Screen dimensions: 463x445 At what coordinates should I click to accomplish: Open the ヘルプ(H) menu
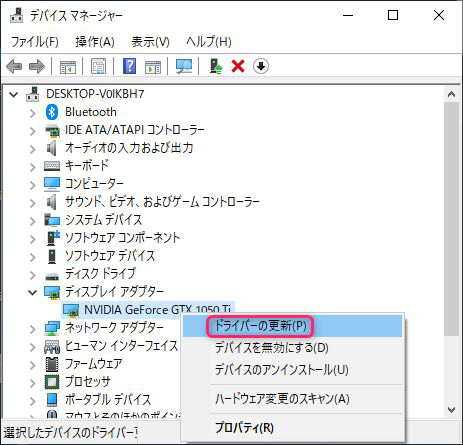click(209, 42)
